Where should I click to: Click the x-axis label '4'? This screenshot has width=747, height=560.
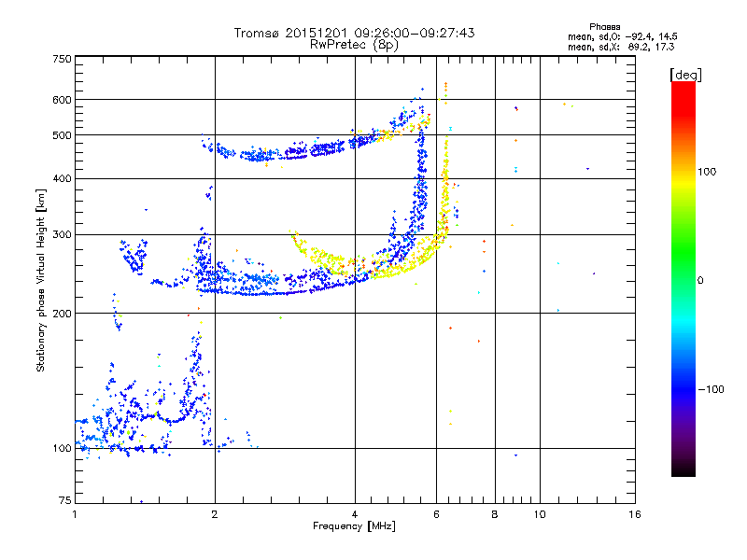pyautogui.click(x=355, y=514)
